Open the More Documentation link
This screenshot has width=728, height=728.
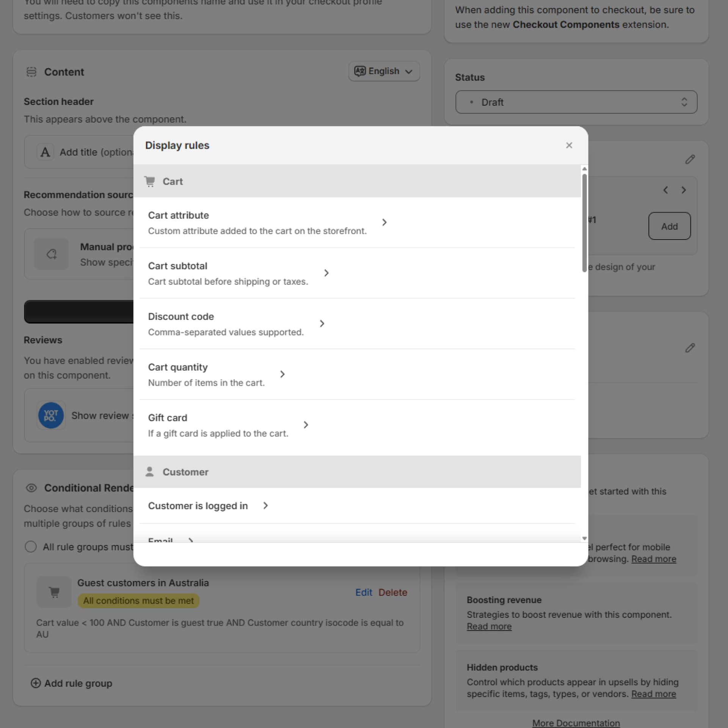click(576, 722)
